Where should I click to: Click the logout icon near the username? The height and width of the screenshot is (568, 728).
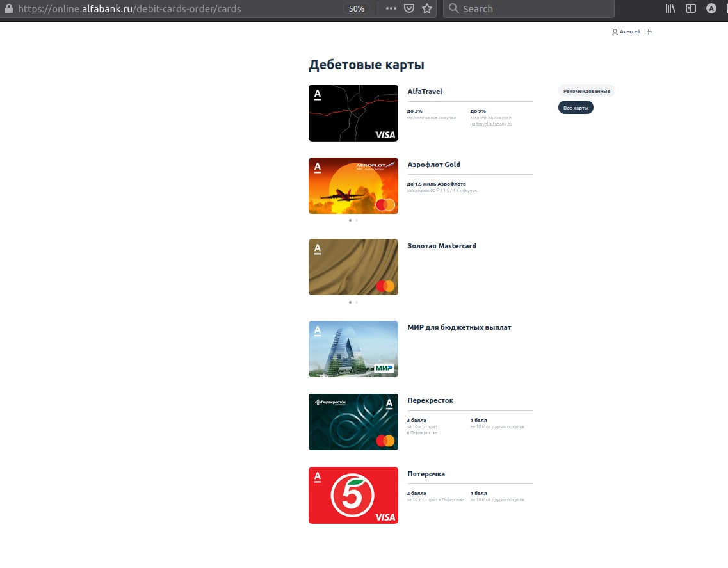tap(648, 32)
